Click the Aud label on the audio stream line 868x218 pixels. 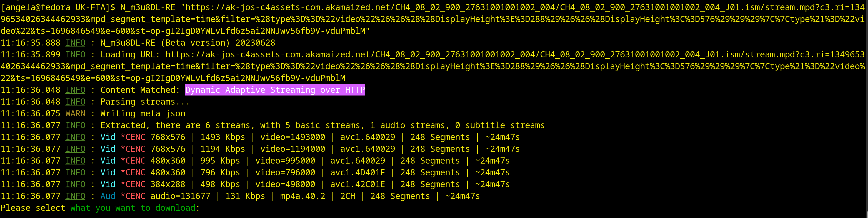[108, 196]
